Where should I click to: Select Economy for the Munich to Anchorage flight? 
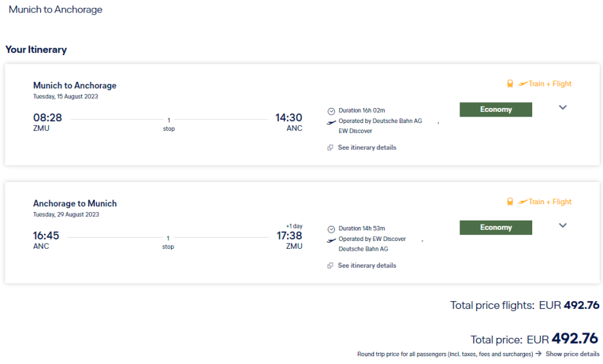(496, 109)
